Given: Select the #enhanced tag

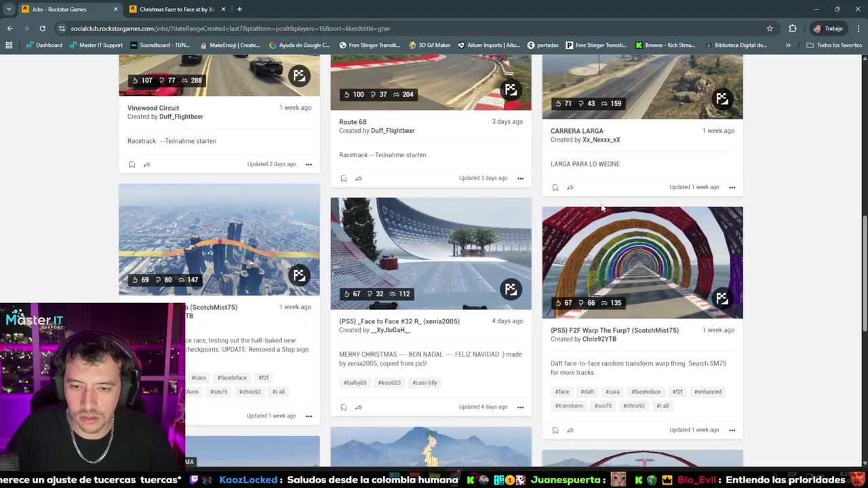Looking at the screenshot, I should click(x=707, y=392).
